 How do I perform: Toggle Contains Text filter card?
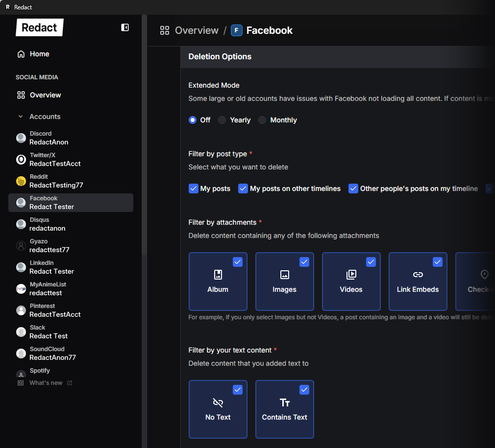[284, 409]
